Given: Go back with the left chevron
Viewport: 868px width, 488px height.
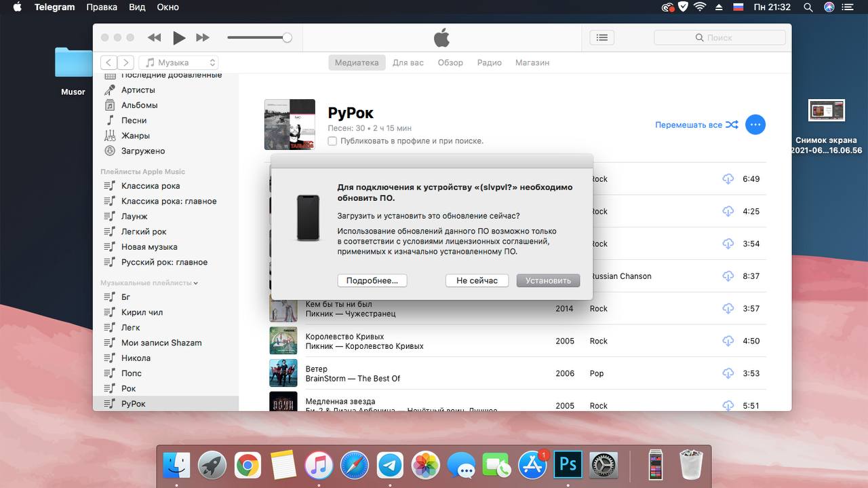Looking at the screenshot, I should 108,62.
